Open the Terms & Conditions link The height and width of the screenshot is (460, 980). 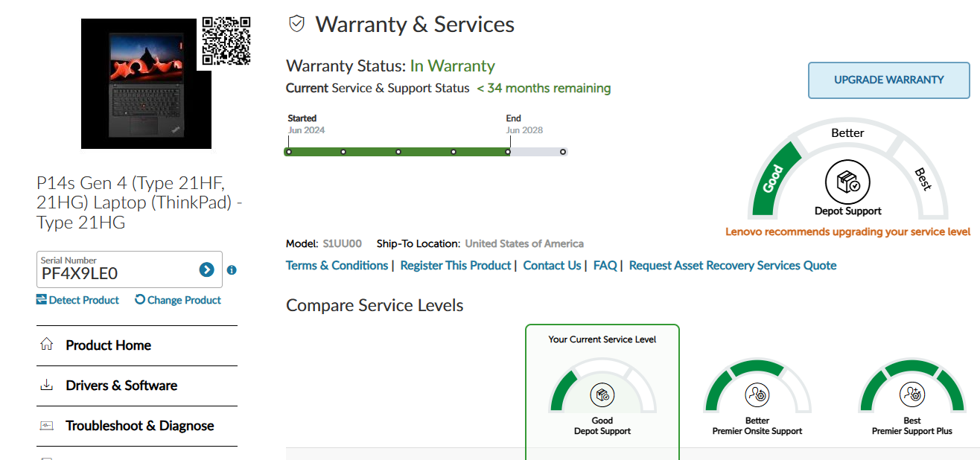[337, 266]
